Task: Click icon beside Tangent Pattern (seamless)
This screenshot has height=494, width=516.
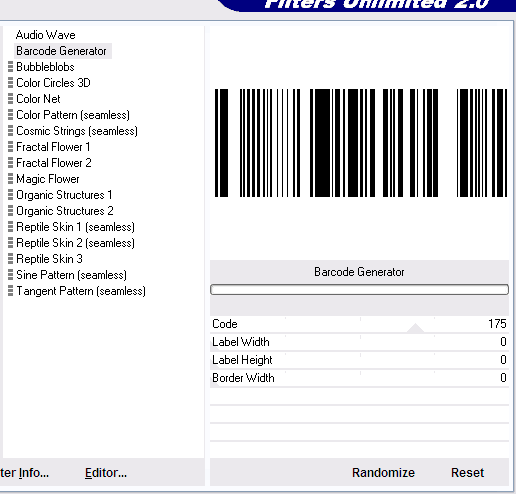Action: click(10, 291)
